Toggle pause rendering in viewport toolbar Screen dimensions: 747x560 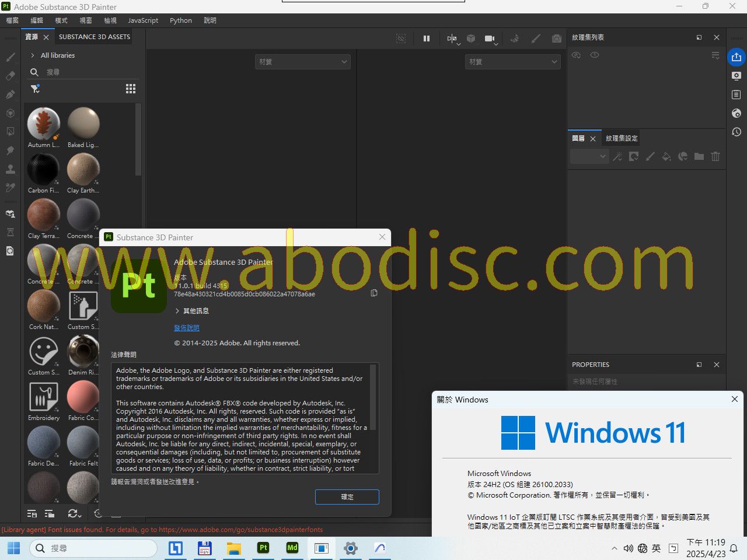[x=427, y=38]
